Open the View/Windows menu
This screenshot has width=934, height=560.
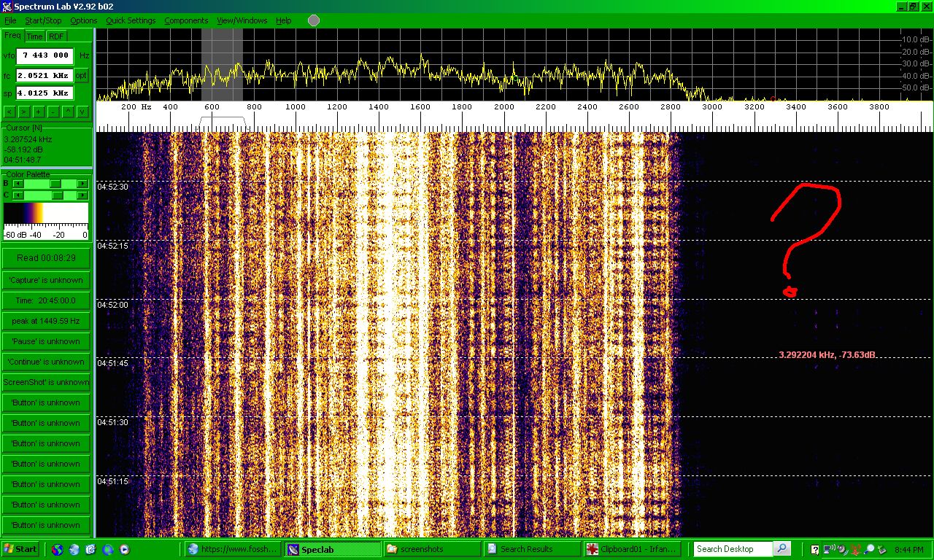click(x=242, y=20)
